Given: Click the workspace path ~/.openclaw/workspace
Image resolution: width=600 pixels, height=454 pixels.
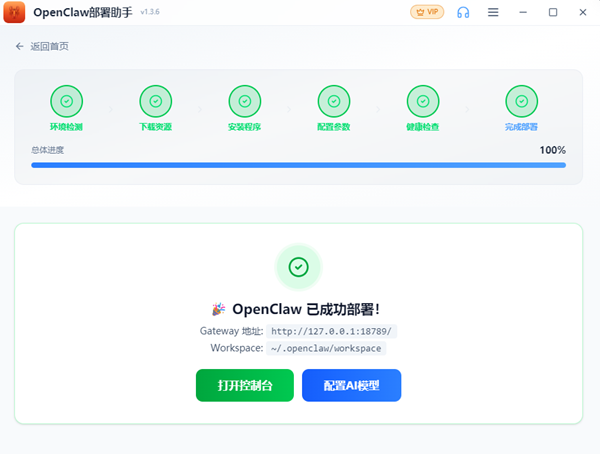Looking at the screenshot, I should coord(326,348).
